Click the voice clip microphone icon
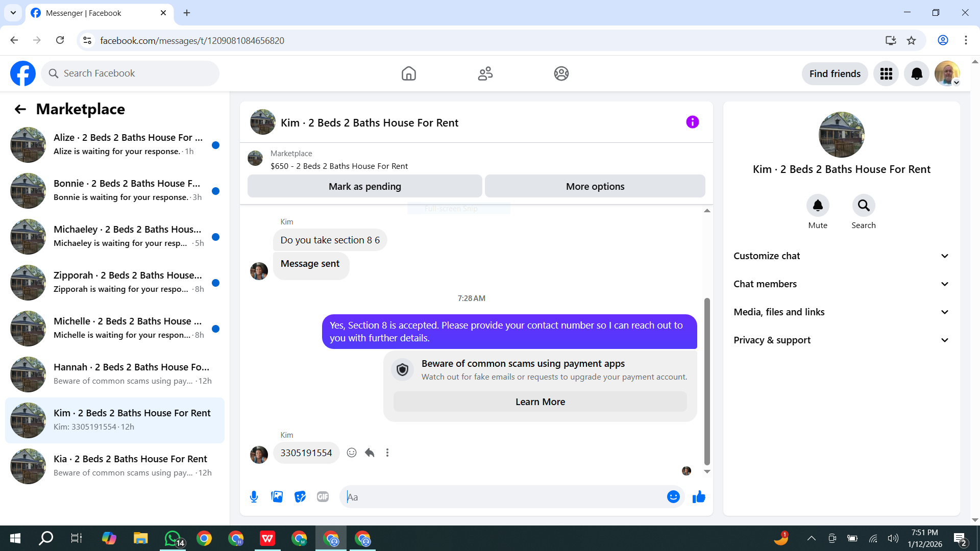 click(254, 497)
